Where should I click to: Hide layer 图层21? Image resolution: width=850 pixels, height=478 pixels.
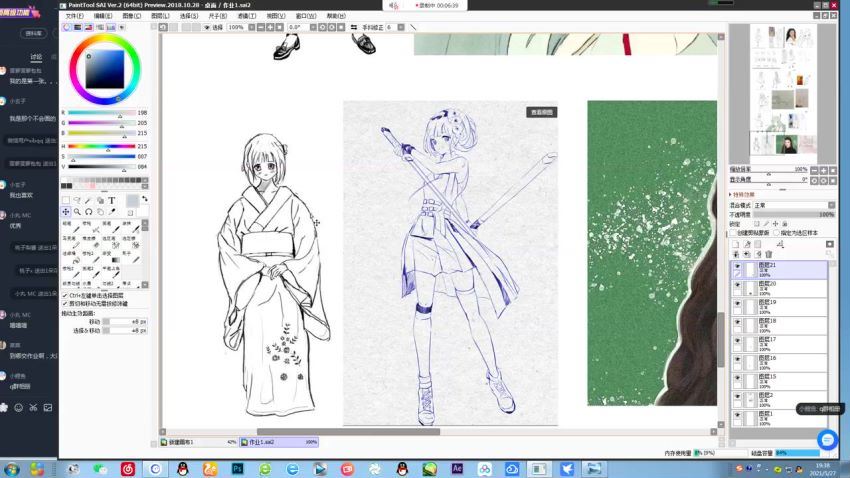[737, 266]
